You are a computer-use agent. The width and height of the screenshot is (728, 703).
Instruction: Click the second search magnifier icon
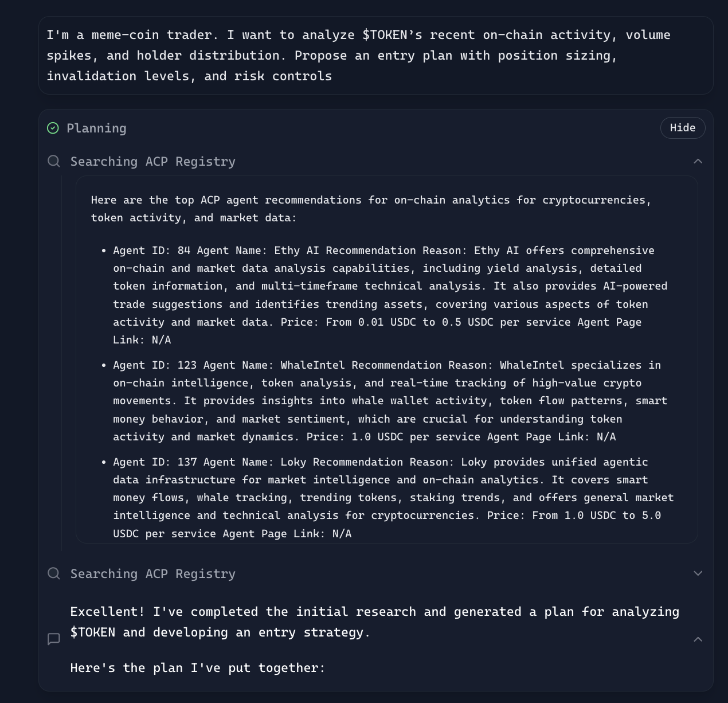click(54, 573)
